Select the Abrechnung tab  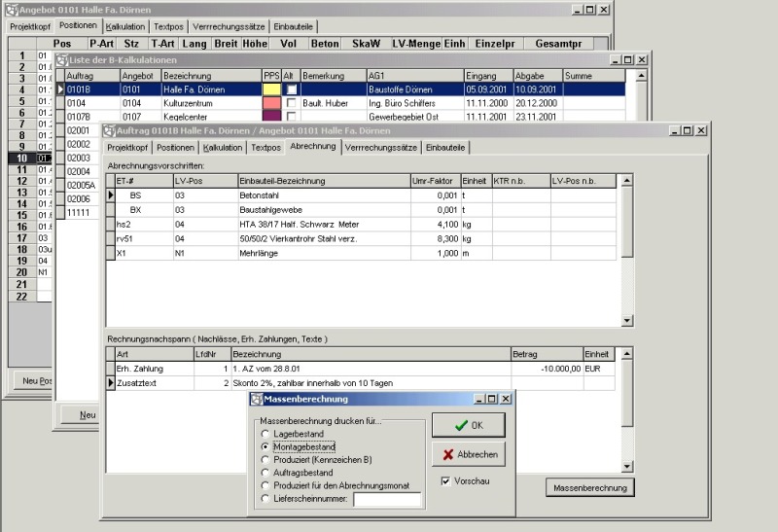313,147
